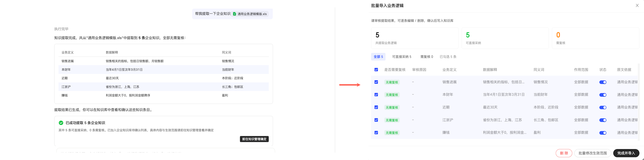Turn off status switch for 赚钱

click(603, 133)
